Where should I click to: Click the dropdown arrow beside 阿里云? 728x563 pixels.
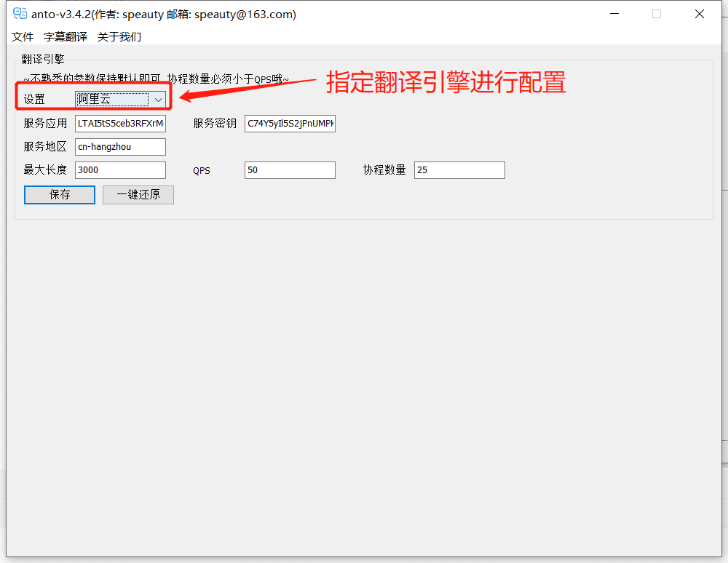[x=158, y=99]
